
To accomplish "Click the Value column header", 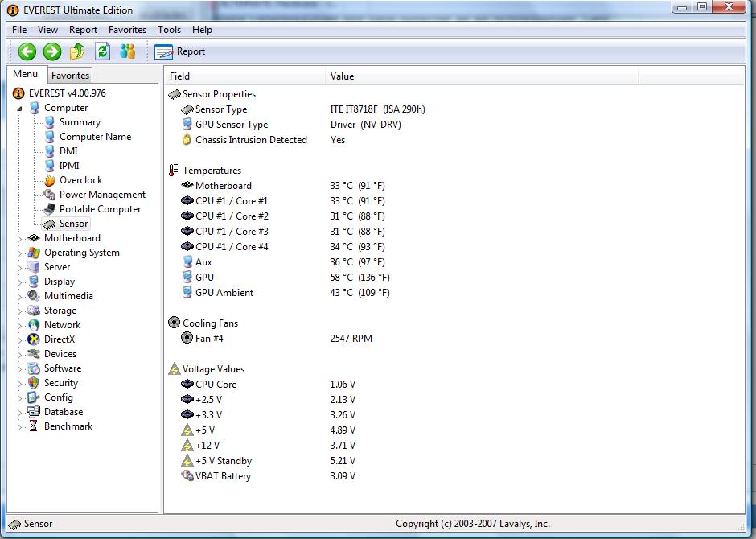I will pyautogui.click(x=482, y=76).
